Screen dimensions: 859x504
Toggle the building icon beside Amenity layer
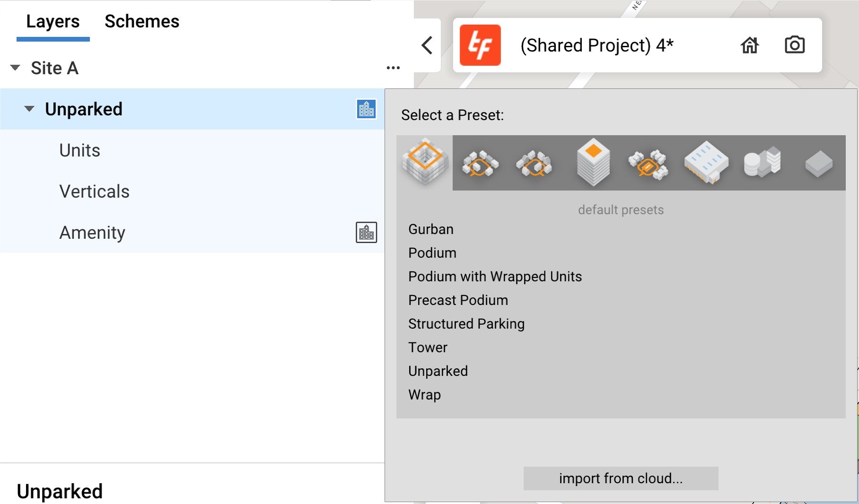coord(365,232)
